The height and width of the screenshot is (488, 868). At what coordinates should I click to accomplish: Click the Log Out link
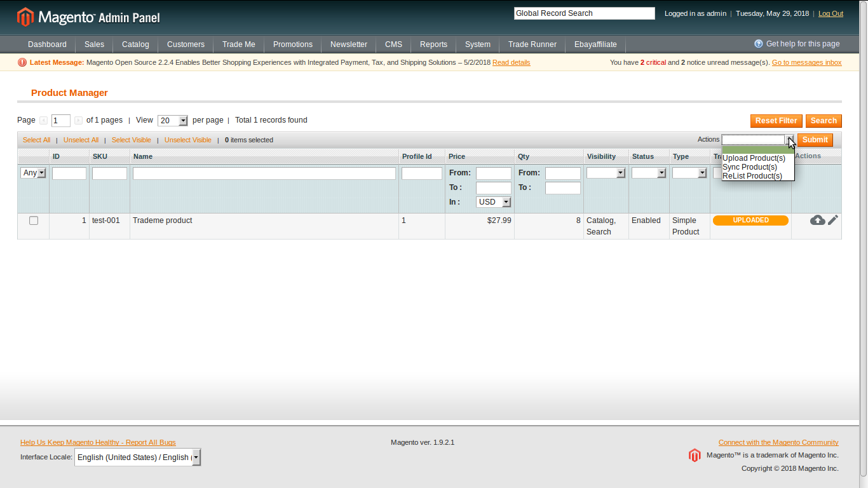coord(831,13)
